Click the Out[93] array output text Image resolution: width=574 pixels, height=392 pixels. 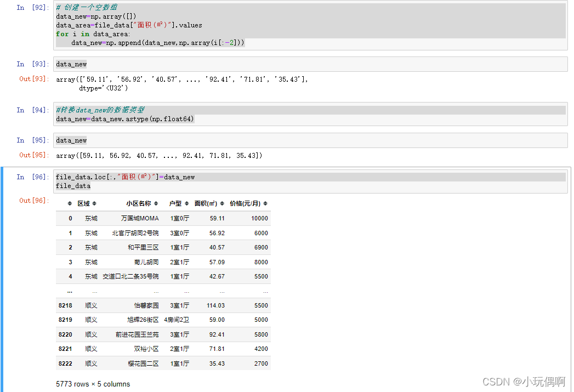coord(182,84)
